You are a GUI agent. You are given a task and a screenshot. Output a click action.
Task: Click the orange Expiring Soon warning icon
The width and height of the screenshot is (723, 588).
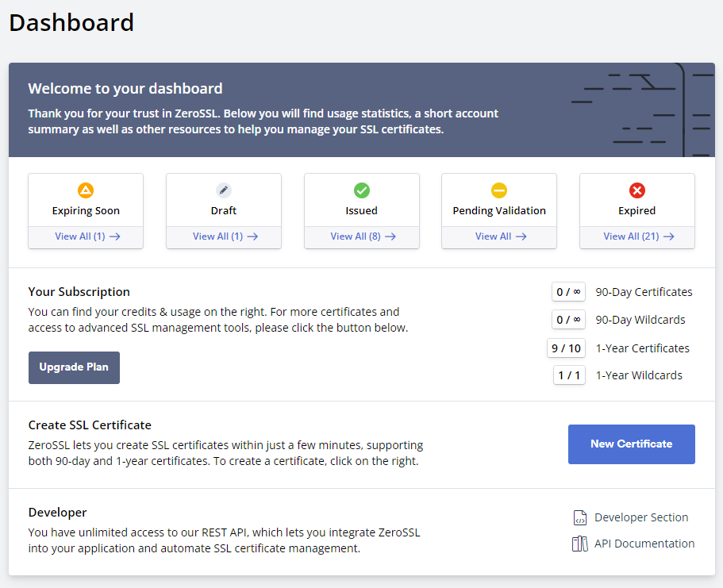86,190
